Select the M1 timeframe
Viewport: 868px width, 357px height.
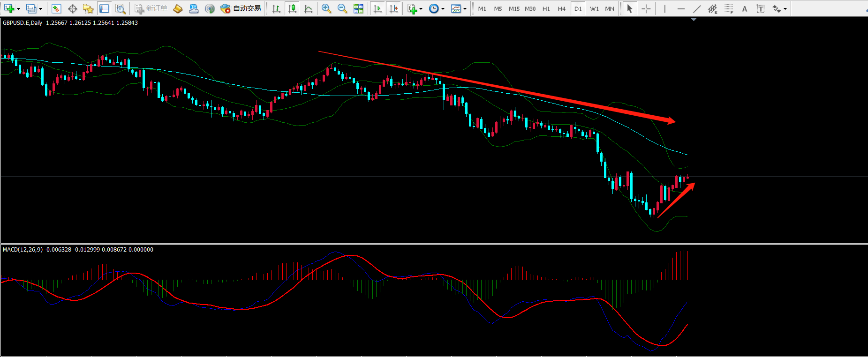[x=482, y=8]
